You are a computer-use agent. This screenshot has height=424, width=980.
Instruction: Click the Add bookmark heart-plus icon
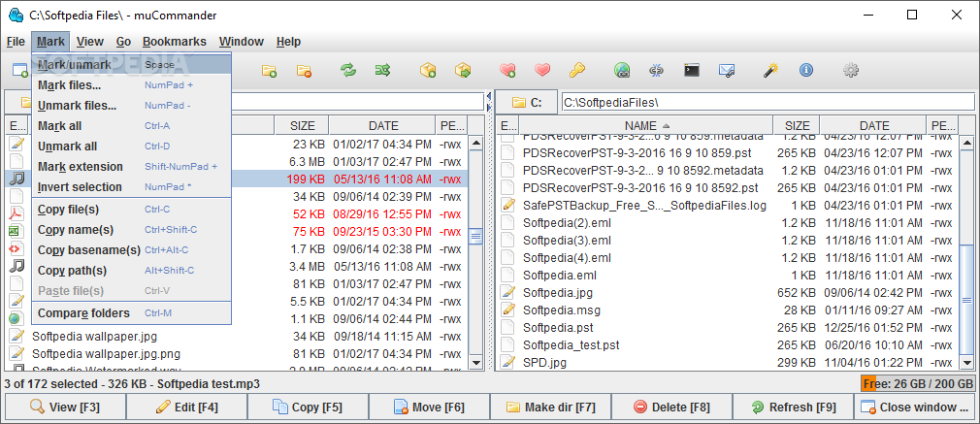pyautogui.click(x=507, y=70)
